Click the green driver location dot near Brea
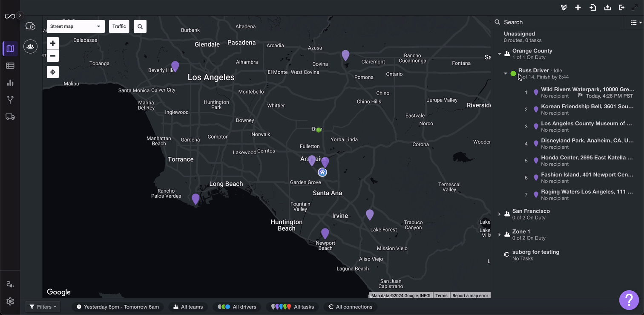This screenshot has width=644, height=315. point(319,130)
